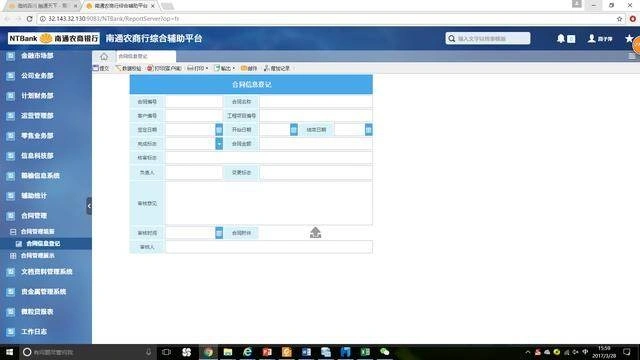Open Excel from the taskbar
The height and width of the screenshot is (360, 640).
click(x=365, y=352)
